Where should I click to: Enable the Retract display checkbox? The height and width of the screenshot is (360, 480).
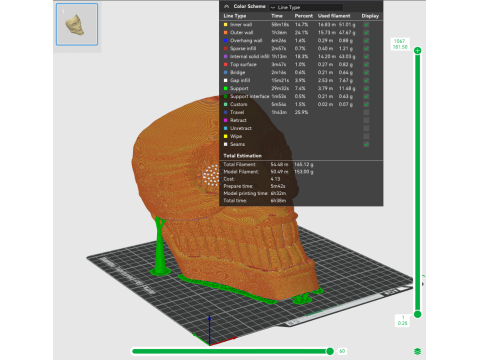pyautogui.click(x=366, y=120)
